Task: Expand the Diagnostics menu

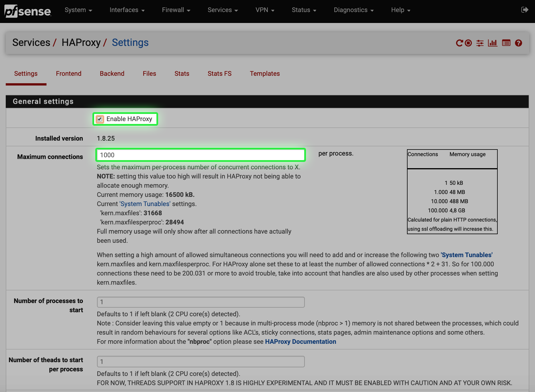Action: [353, 10]
